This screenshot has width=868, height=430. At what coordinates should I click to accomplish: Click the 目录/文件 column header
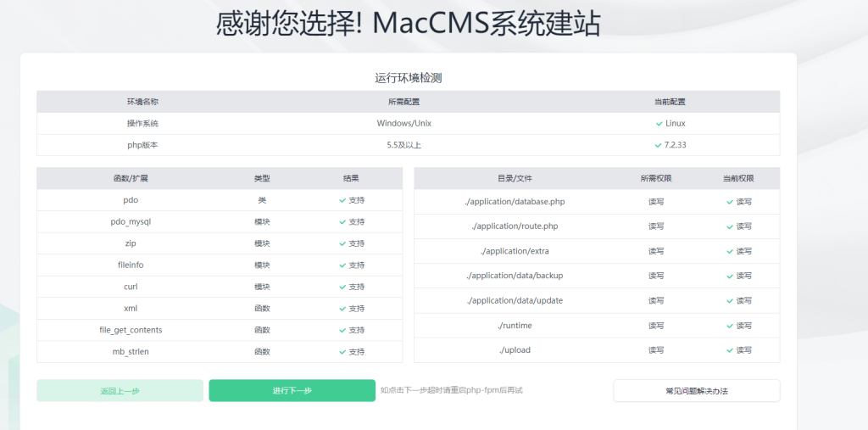pyautogui.click(x=515, y=178)
